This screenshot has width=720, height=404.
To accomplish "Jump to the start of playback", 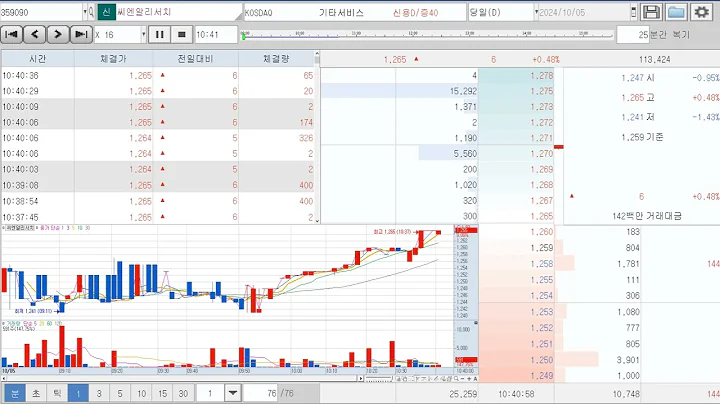I will click(11, 34).
